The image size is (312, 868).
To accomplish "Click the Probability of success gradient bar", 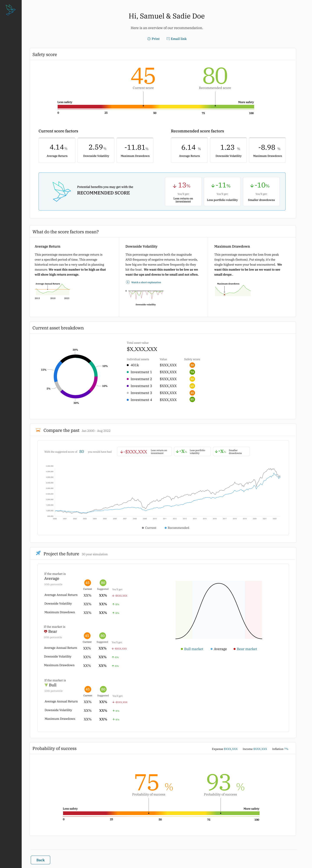I will 161,813.
